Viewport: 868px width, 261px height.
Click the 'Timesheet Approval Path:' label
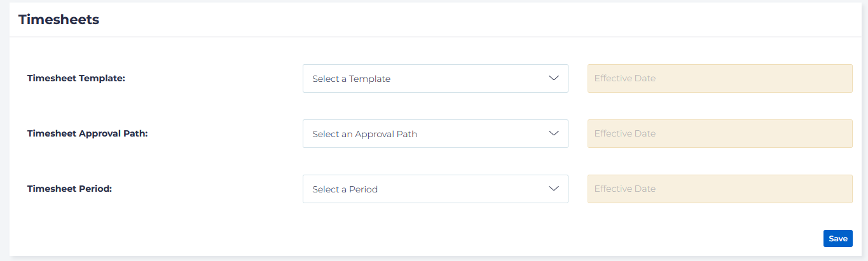(87, 133)
